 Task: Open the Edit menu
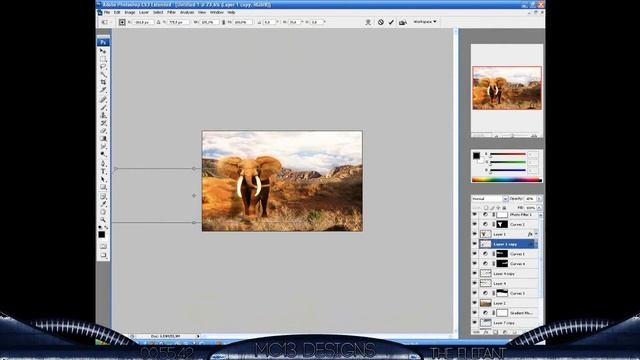click(117, 13)
